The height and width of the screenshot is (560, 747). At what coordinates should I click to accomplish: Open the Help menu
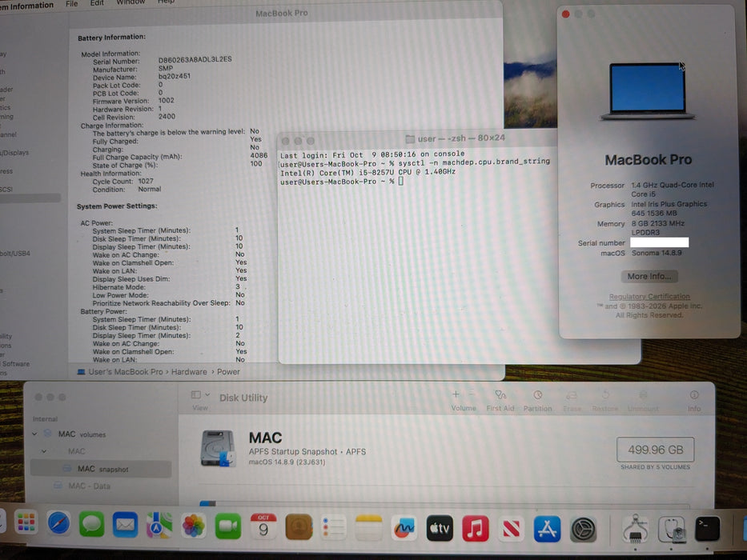pos(166,2)
